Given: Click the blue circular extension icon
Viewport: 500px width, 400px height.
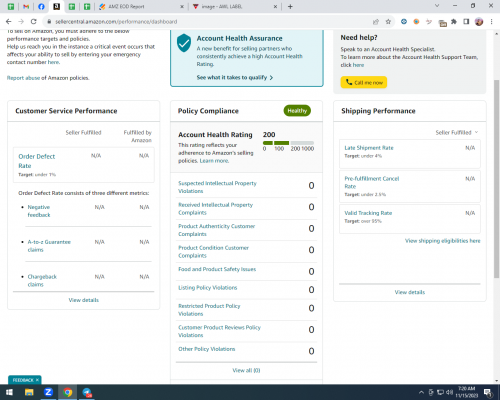Looking at the screenshot, I should (x=404, y=22).
